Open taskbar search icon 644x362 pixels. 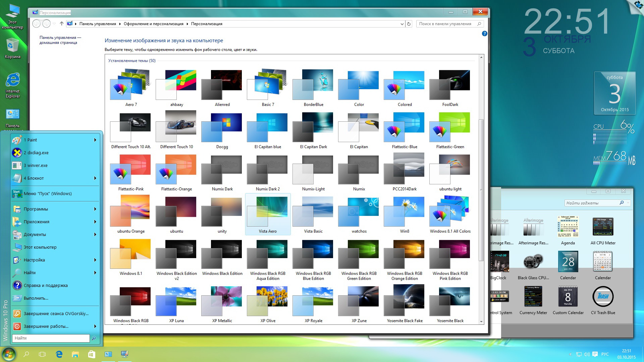[26, 354]
